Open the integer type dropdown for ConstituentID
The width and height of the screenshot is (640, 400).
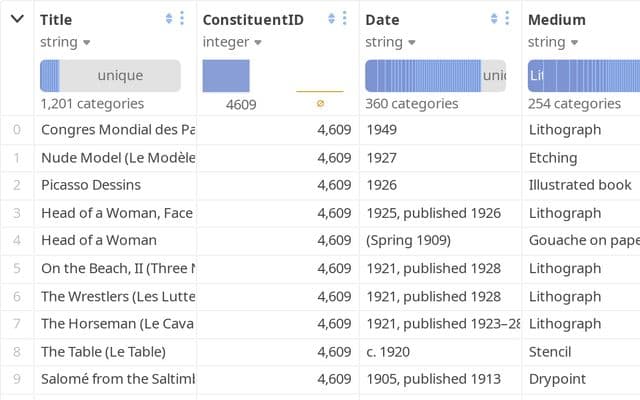tap(232, 42)
